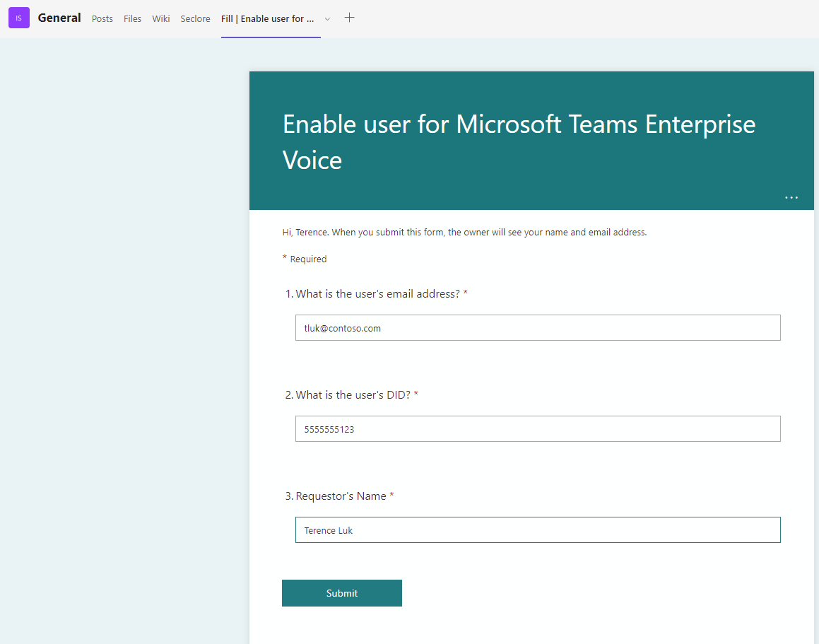The height and width of the screenshot is (644, 819).
Task: Click the Fill | Enable user for... tab
Action: pos(268,19)
